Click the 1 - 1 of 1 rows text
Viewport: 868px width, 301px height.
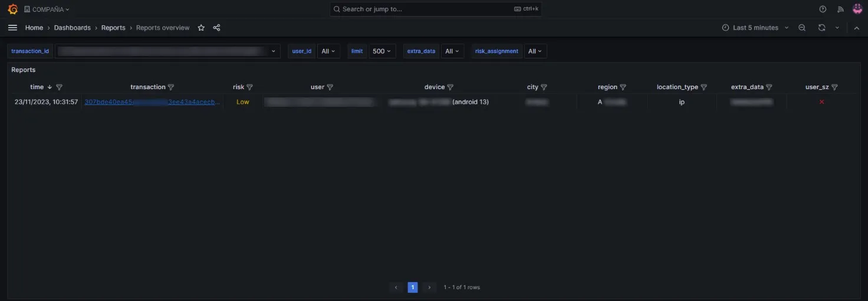click(x=462, y=287)
